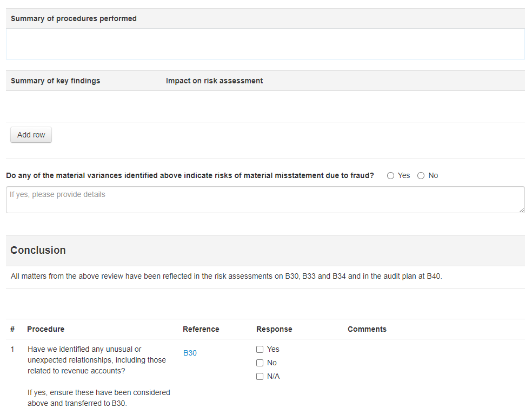
Task: Check the N/A checkbox for procedure 1
Action: tap(260, 376)
